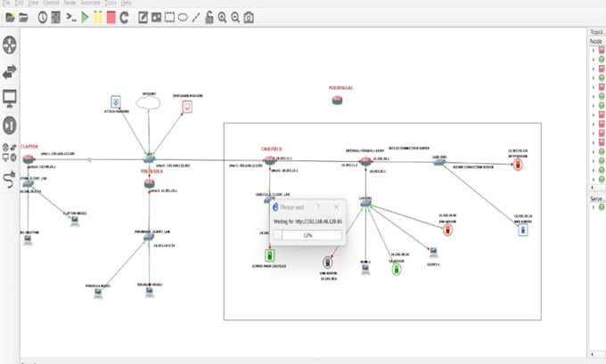This screenshot has height=364, width=606.
Task: Click the Zoom in magnifier icon
Action: click(222, 18)
